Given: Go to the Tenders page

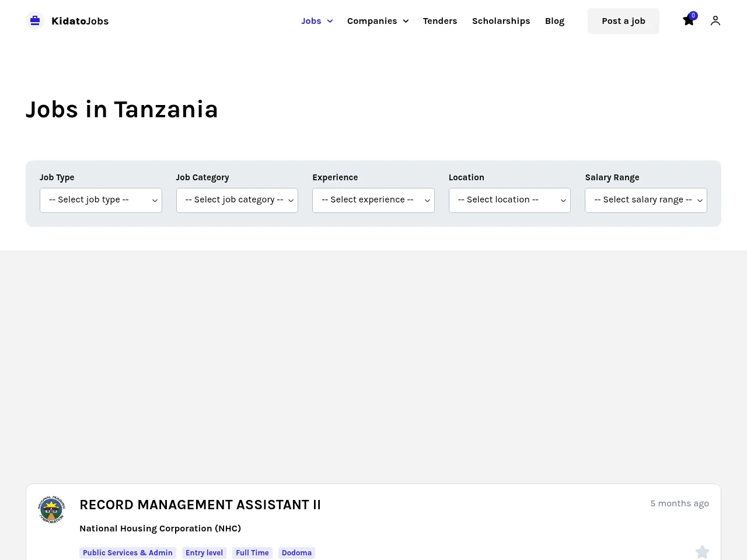Looking at the screenshot, I should click(440, 21).
